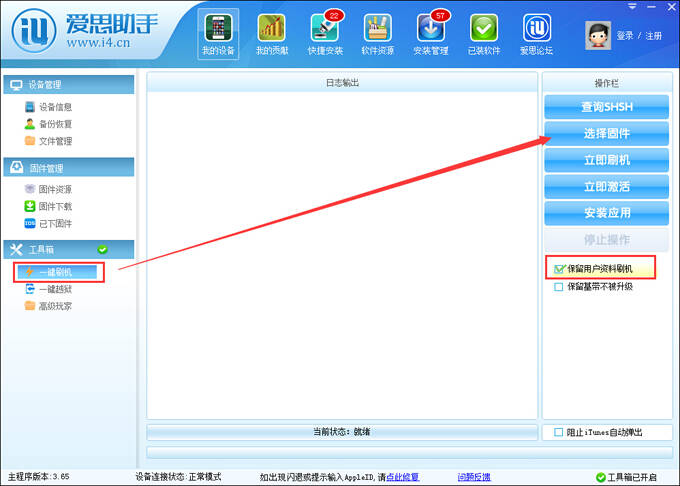The width and height of the screenshot is (680, 486).
Task: Open 安装管理 install management icon
Action: pos(431,34)
